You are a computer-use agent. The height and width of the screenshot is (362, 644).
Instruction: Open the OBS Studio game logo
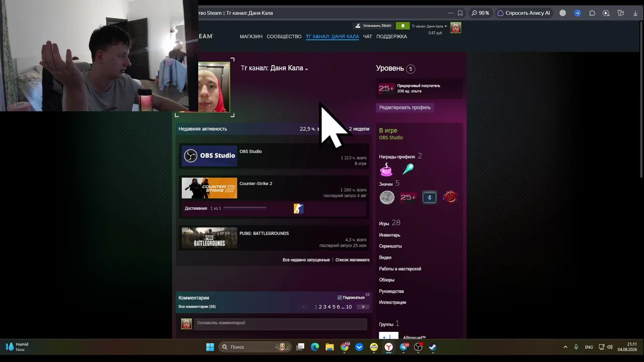209,155
